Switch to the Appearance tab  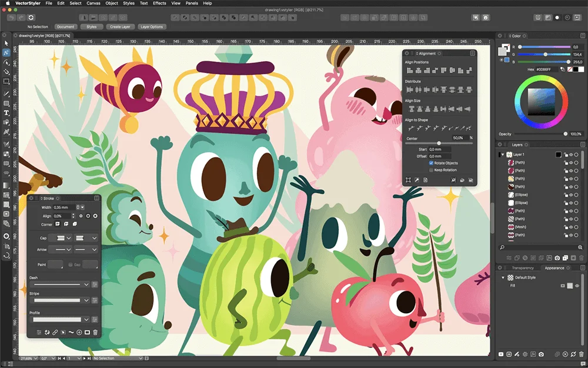554,268
